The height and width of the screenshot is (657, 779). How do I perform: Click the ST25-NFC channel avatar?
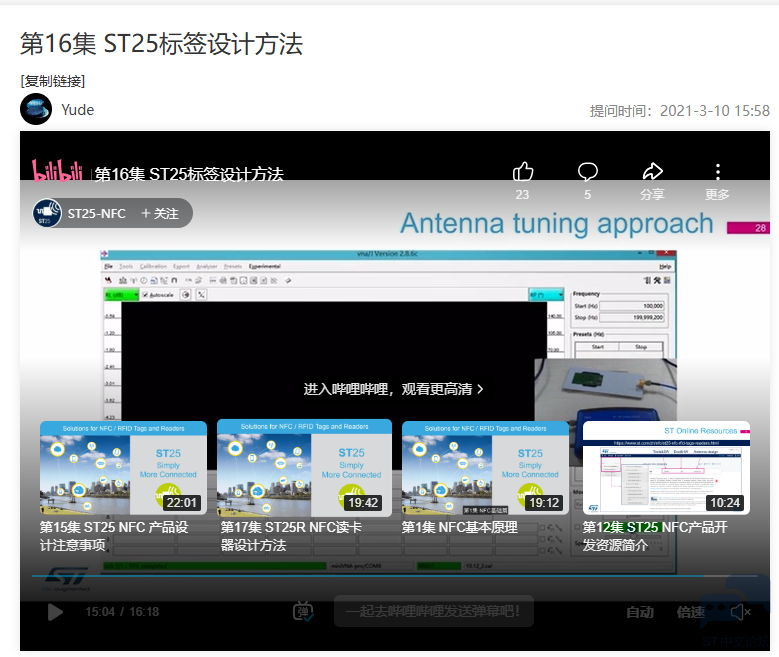[47, 213]
